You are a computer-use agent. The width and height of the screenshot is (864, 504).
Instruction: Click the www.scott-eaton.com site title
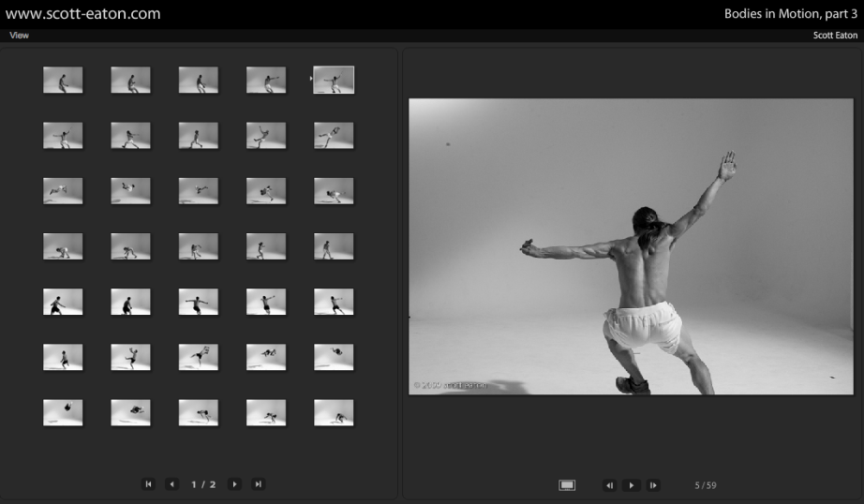[x=82, y=14]
